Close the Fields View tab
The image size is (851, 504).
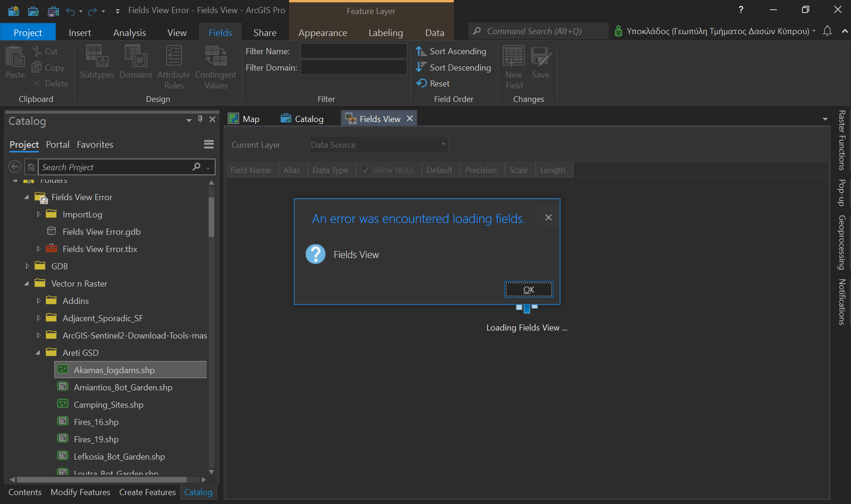click(410, 119)
